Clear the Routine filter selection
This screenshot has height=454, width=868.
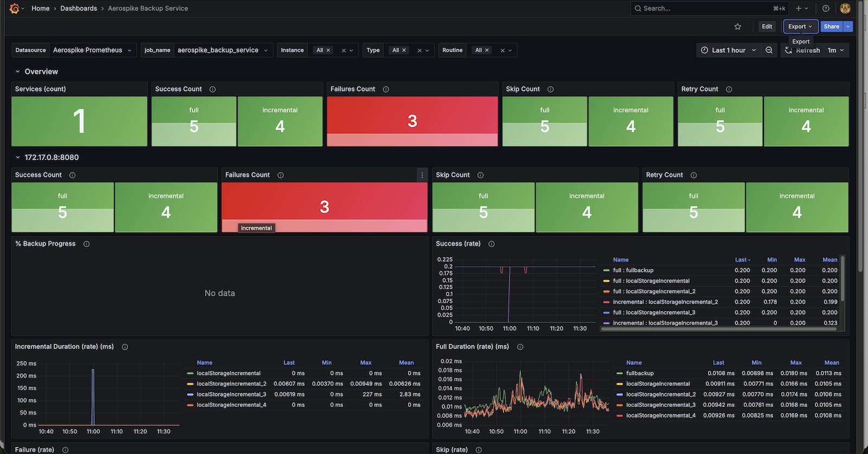pyautogui.click(x=502, y=50)
